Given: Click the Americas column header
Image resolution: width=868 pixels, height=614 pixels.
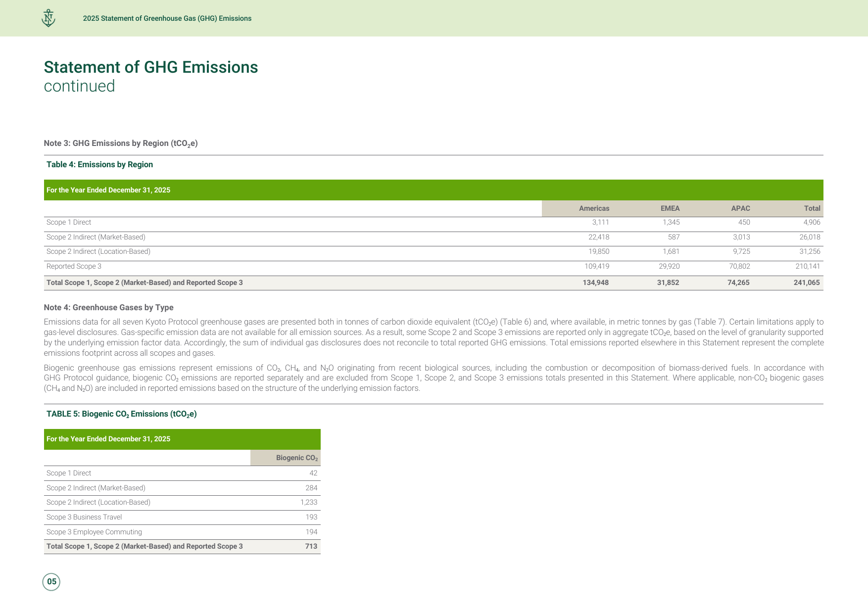Looking at the screenshot, I should pyautogui.click(x=594, y=208).
